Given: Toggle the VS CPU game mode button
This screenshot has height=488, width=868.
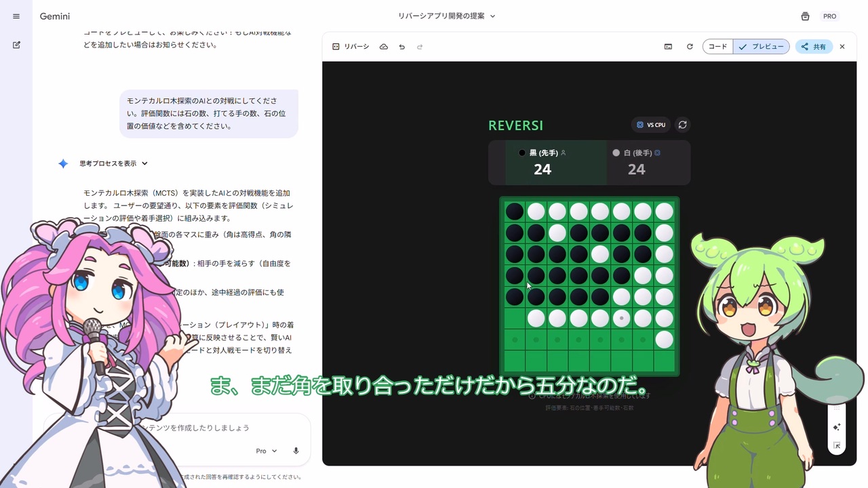Looking at the screenshot, I should click(x=651, y=125).
